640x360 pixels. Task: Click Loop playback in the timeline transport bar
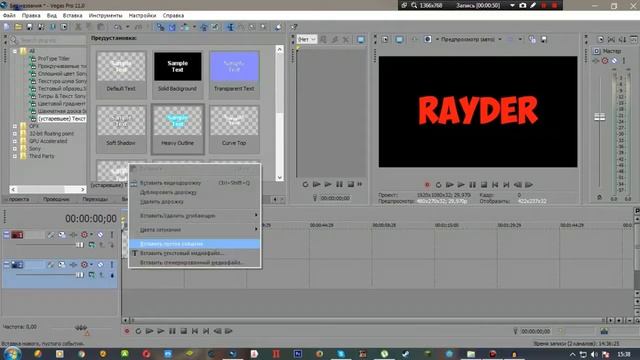pyautogui.click(x=138, y=331)
